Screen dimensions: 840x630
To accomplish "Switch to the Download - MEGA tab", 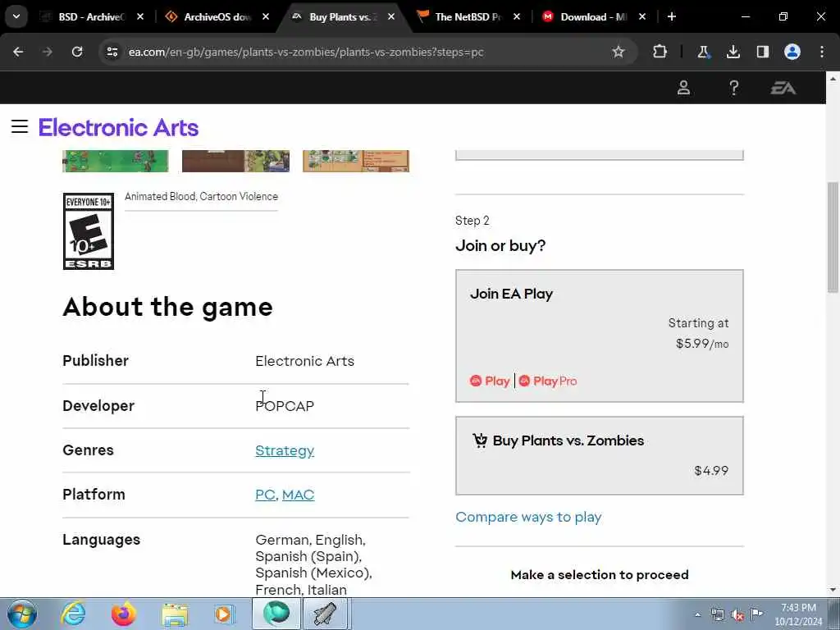I will point(593,16).
